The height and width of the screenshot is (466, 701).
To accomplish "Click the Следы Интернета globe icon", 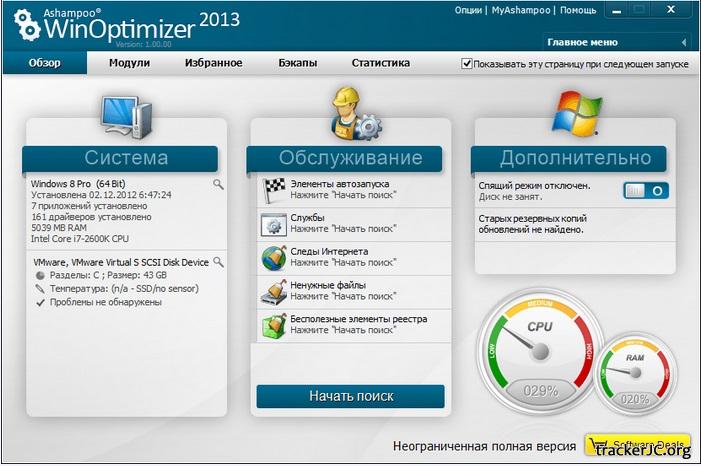I will pyautogui.click(x=274, y=258).
